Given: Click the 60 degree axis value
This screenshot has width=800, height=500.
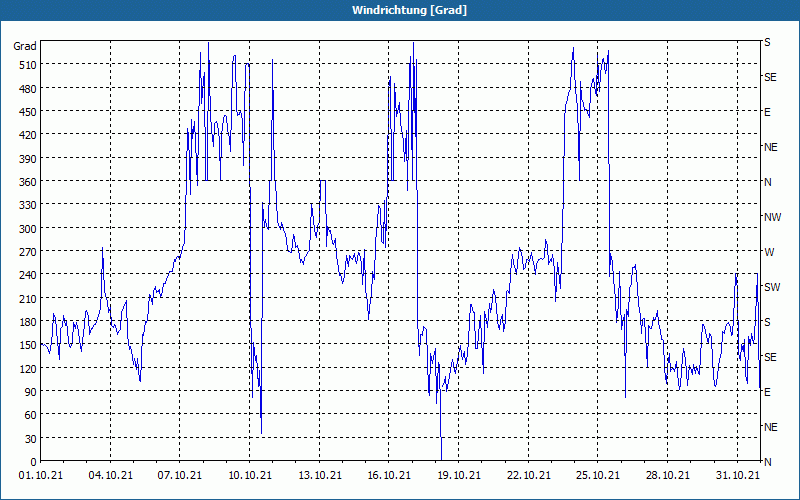Looking at the screenshot, I should pos(31,415).
